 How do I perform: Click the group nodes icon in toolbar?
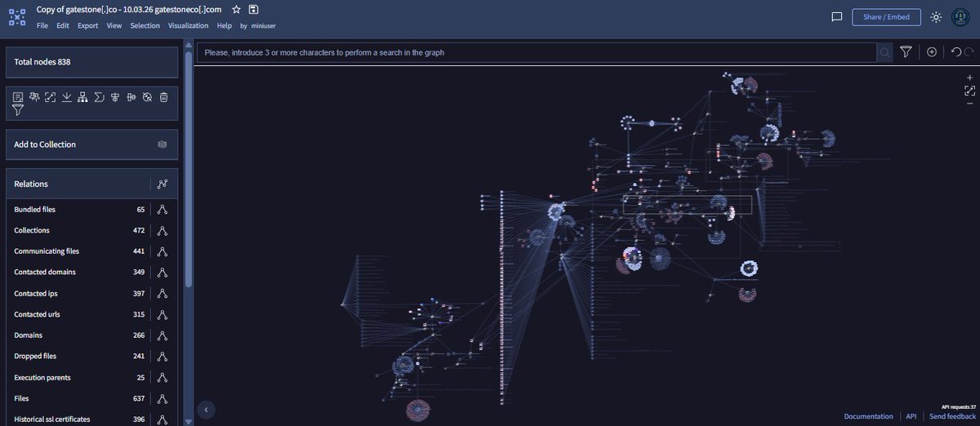pos(34,97)
